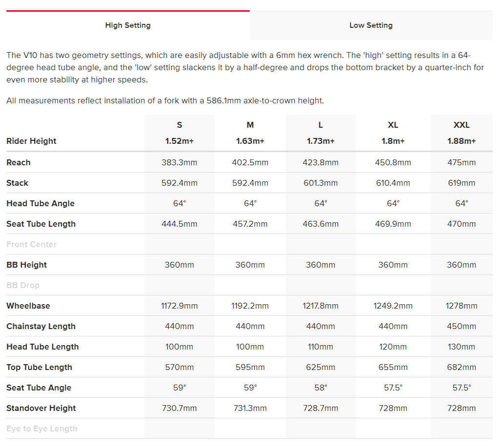Click the Standover Height row label
Viewport: 501px width, 448px height.
(x=41, y=408)
